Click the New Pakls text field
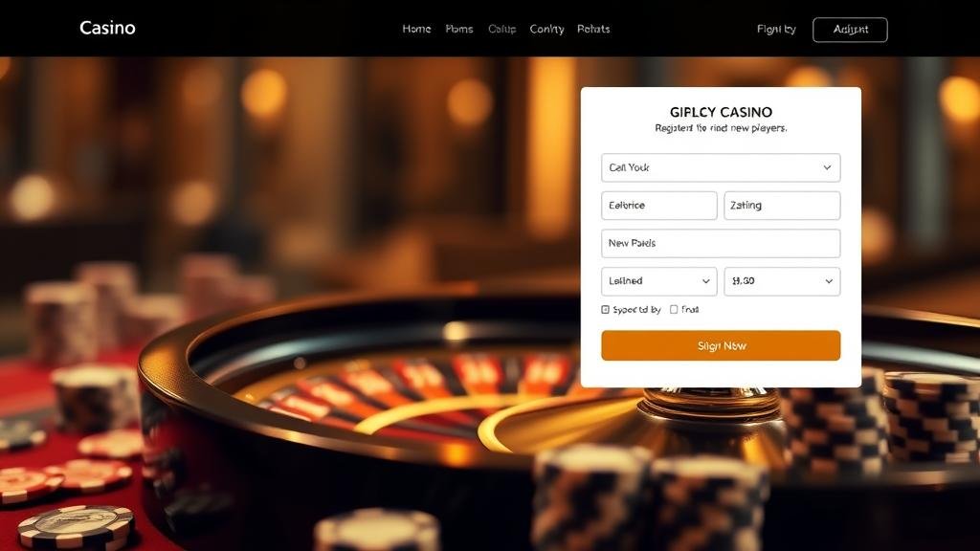The height and width of the screenshot is (551, 980). [x=721, y=243]
